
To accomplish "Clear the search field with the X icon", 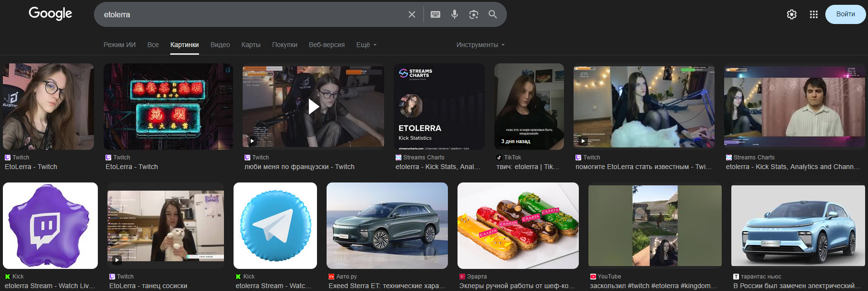I will pyautogui.click(x=412, y=14).
